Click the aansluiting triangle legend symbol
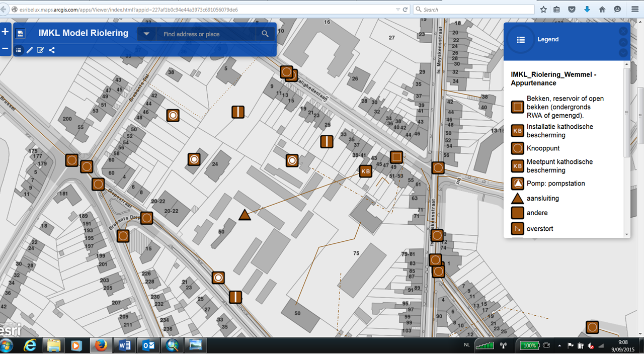 (x=517, y=199)
